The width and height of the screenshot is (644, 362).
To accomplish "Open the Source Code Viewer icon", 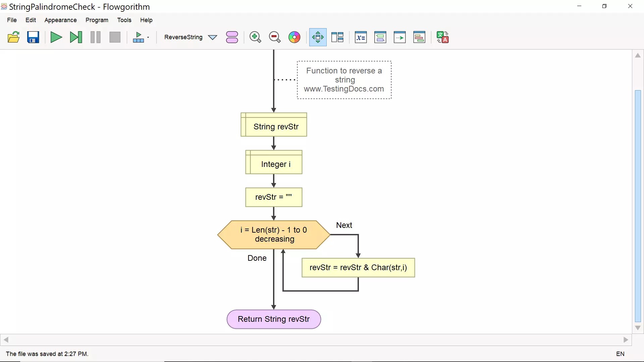I will tap(419, 37).
